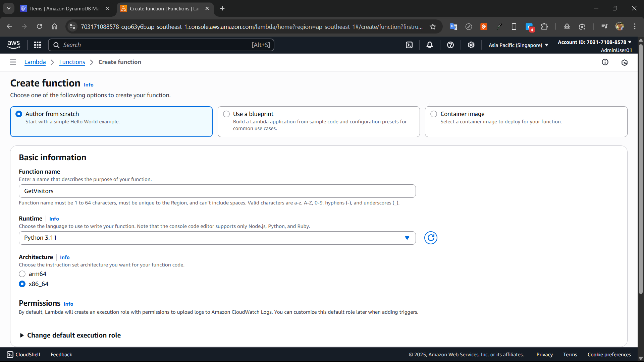Open the browser profile avatar

click(620, 26)
